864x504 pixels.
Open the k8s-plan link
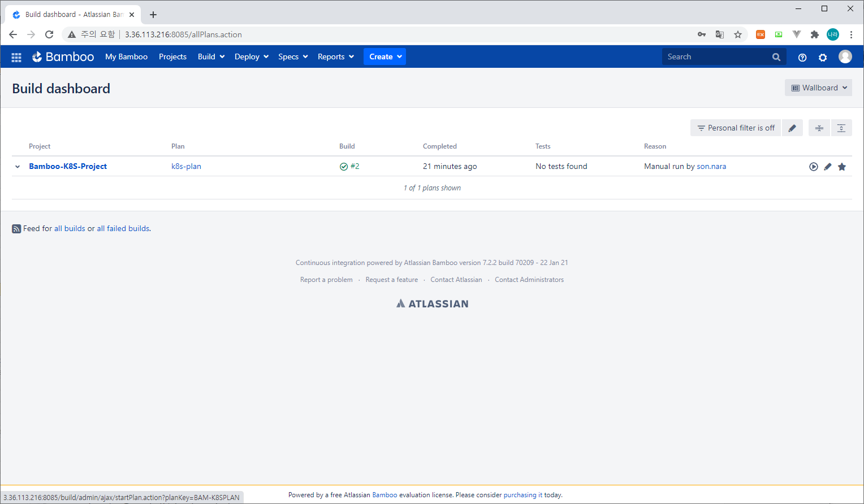click(x=186, y=167)
